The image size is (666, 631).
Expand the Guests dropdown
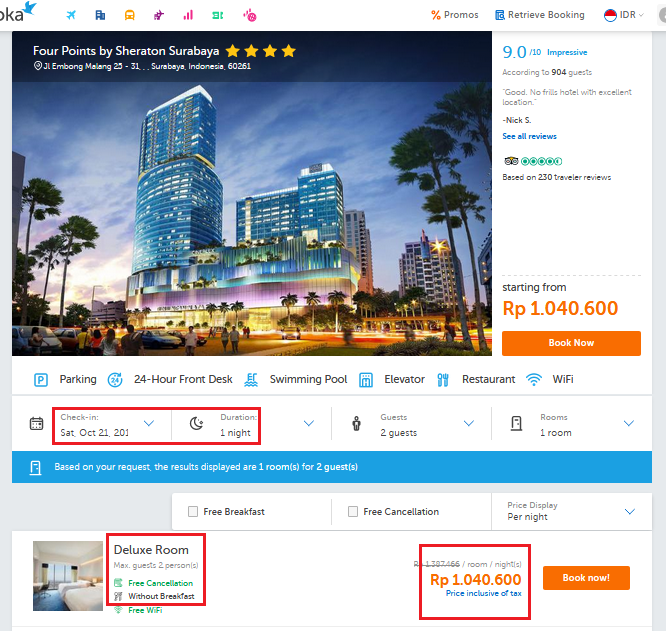469,423
